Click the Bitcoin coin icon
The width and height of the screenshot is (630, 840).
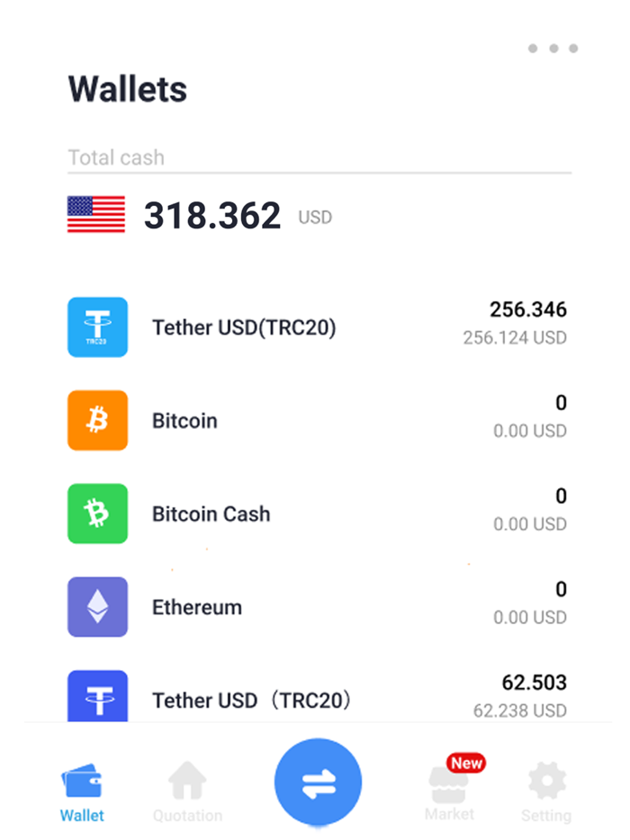coord(97,420)
